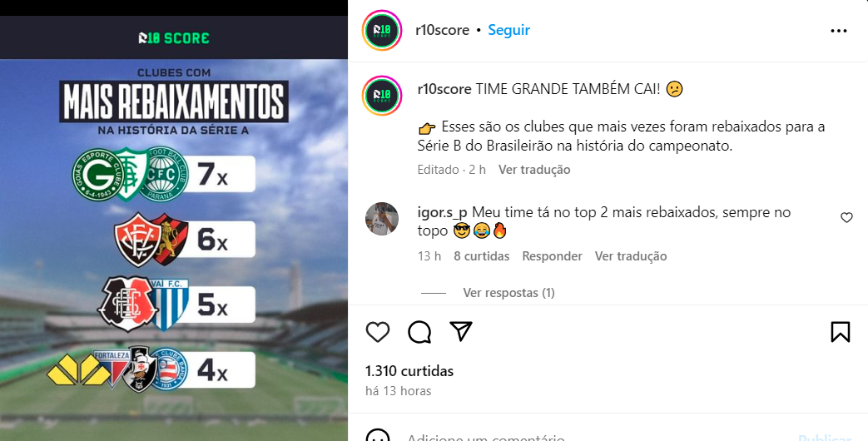
Task: Translate the caption with Ver tradução
Action: [534, 169]
